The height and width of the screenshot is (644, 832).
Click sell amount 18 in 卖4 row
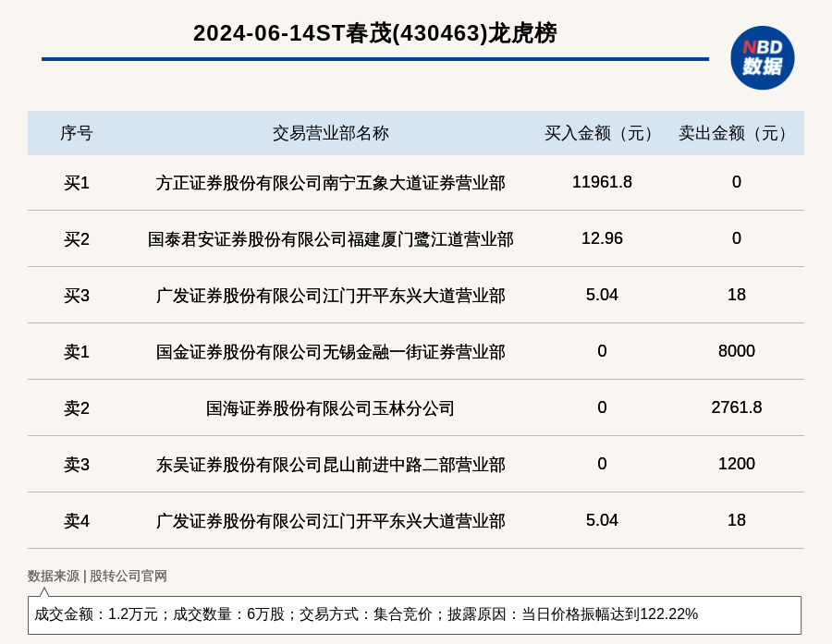click(737, 520)
